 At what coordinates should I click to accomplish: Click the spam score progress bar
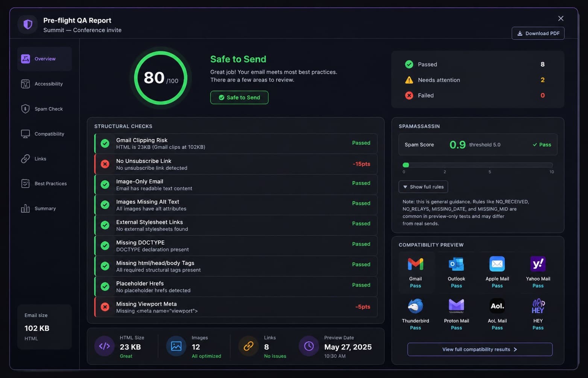477,165
